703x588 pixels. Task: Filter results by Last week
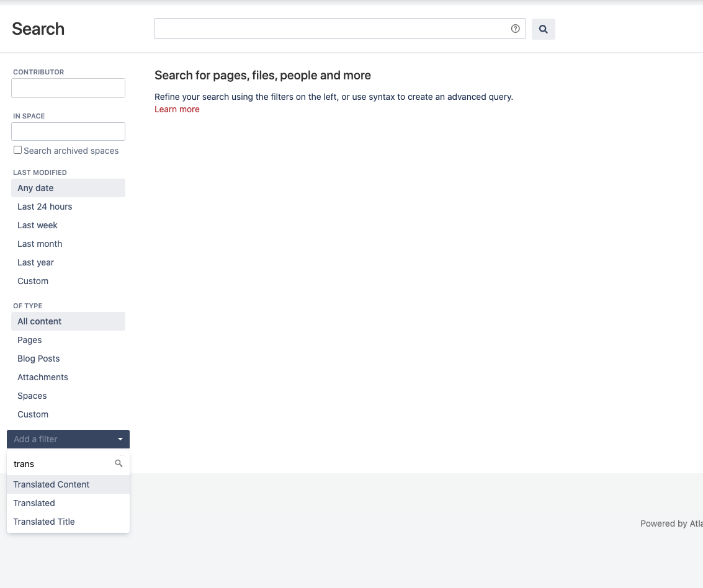click(x=37, y=225)
